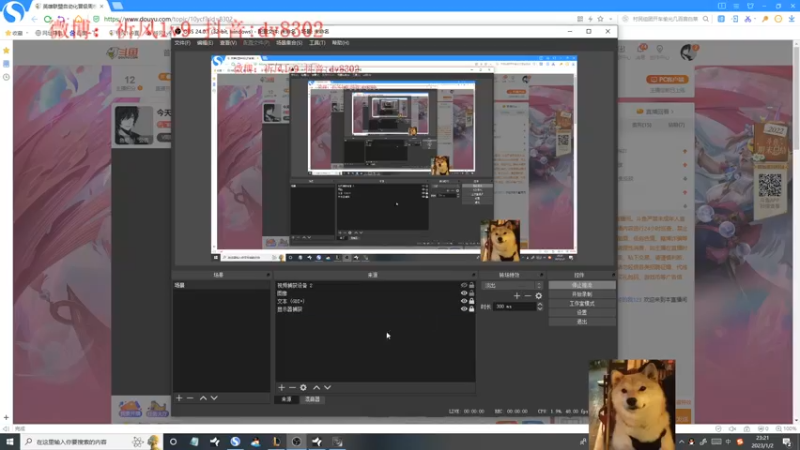Toggle lock on 图像 source
The image size is (800, 450).
[471, 293]
